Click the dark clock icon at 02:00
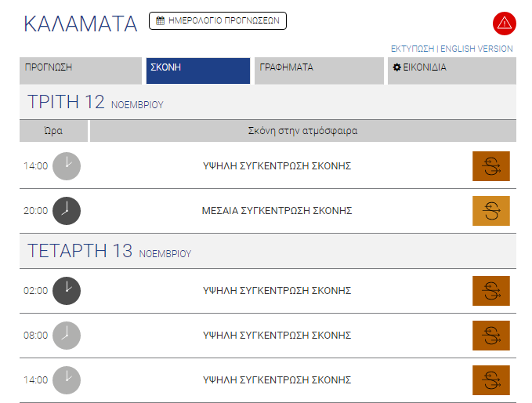The width and height of the screenshot is (532, 403). 67,291
